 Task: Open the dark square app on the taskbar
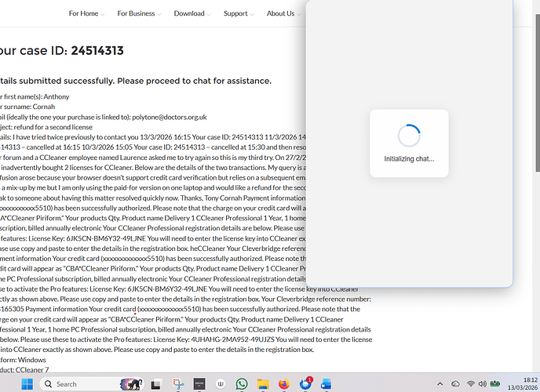199,383
